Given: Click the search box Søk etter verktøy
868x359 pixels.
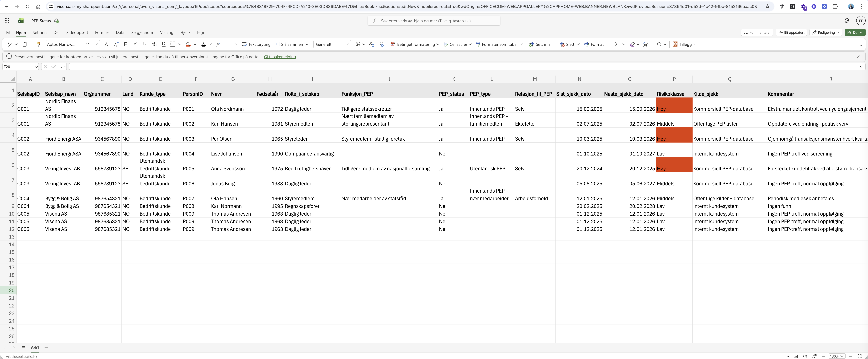Looking at the screenshot, I should tap(434, 21).
